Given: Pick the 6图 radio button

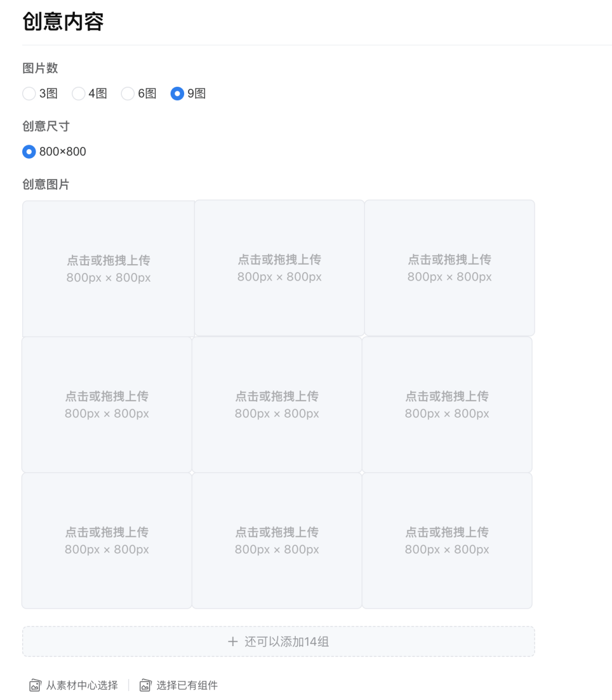Looking at the screenshot, I should [127, 94].
